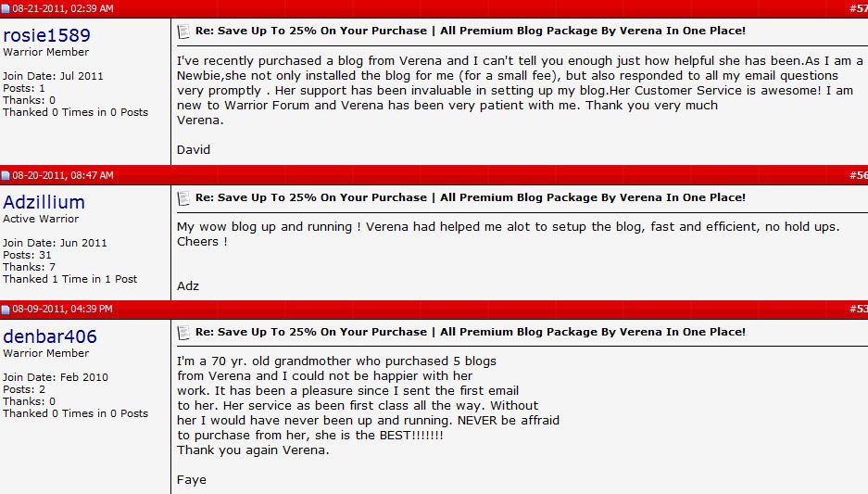
Task: Open the post #53 permalink
Action: point(859,309)
